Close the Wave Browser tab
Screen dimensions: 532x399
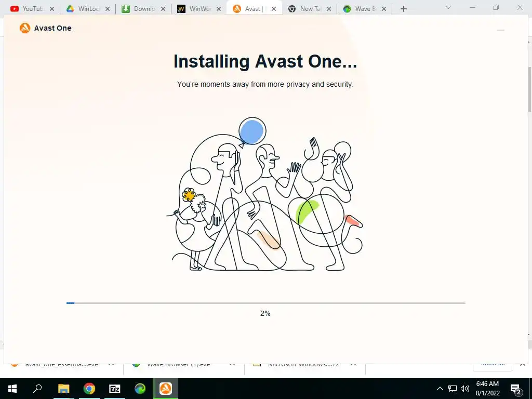[384, 9]
